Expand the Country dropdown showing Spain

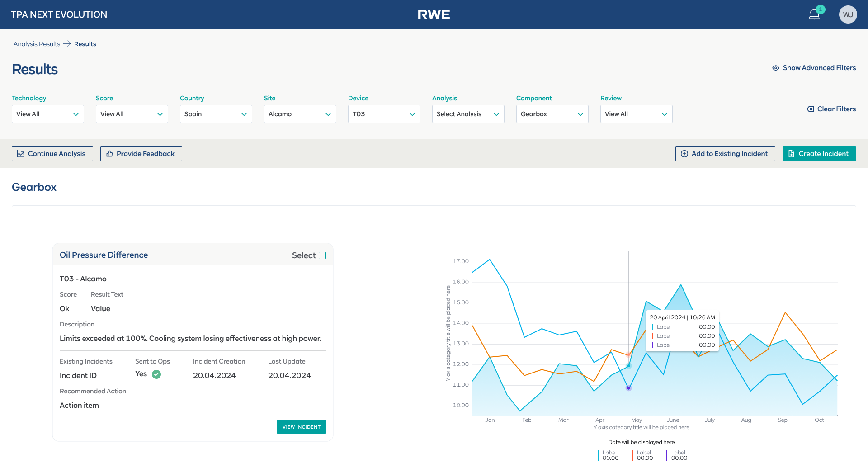(x=216, y=114)
